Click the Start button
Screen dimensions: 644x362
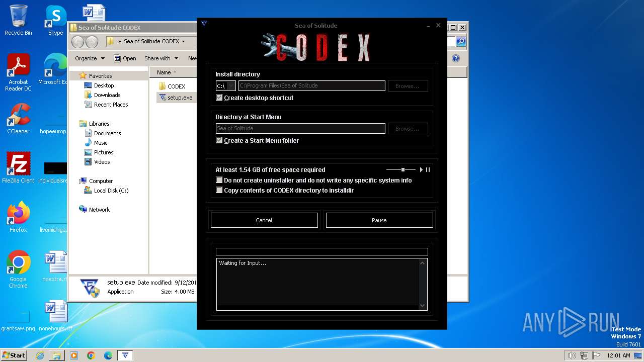pyautogui.click(x=14, y=355)
